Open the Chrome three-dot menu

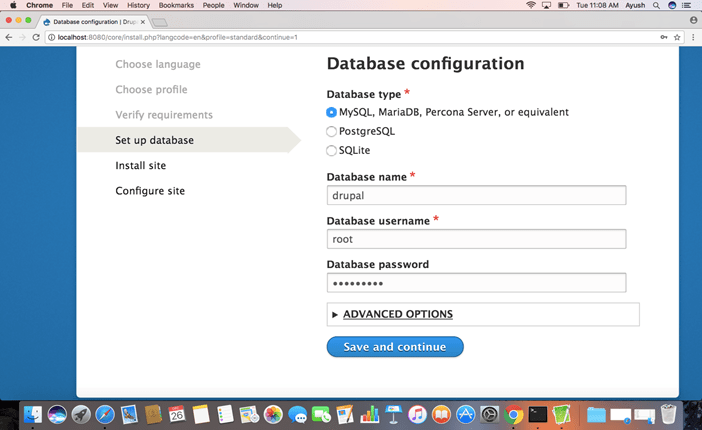tap(693, 37)
